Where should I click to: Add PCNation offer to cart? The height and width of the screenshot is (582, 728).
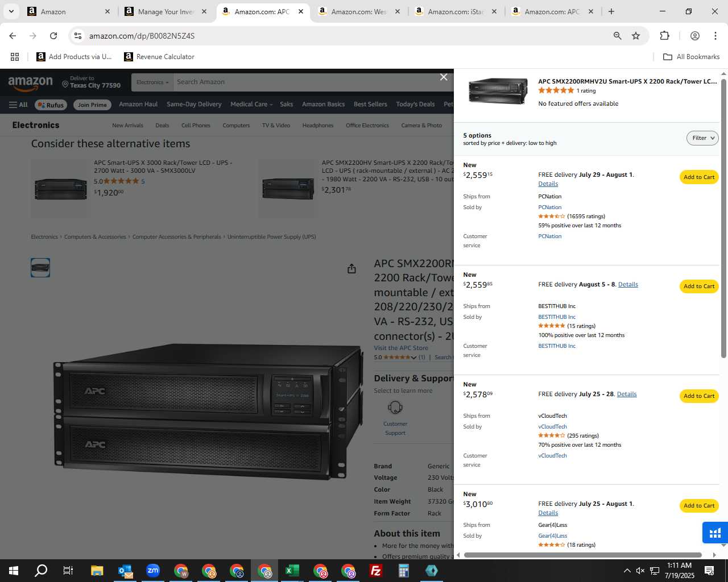click(x=699, y=177)
